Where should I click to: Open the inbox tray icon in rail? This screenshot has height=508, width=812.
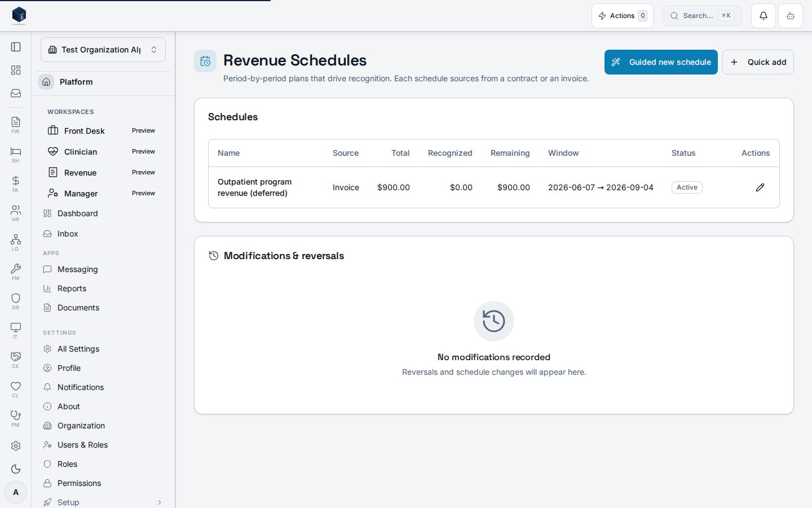(x=16, y=93)
